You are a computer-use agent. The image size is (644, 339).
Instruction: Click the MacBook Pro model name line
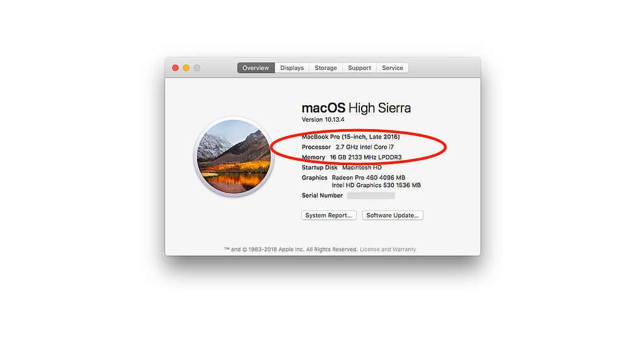tap(351, 137)
